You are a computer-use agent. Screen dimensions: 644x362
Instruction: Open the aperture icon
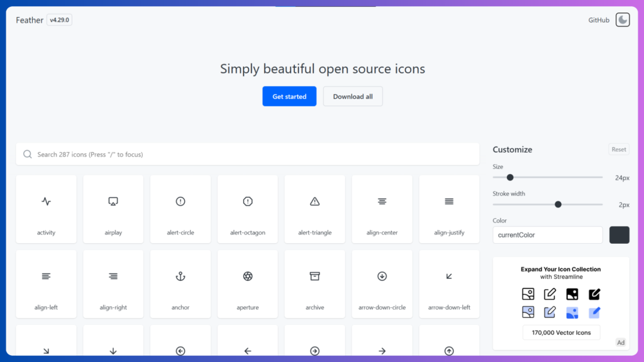point(247,283)
